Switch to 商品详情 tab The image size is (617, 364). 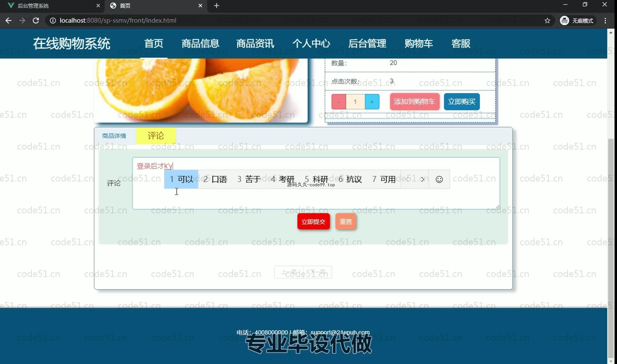point(114,136)
